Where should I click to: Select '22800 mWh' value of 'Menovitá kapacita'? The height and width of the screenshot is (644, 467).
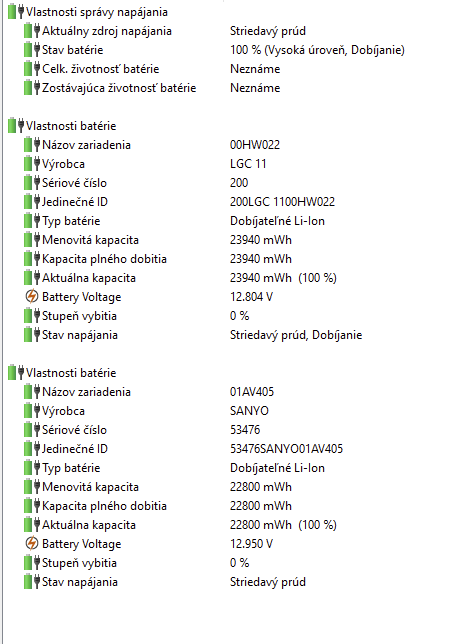point(261,487)
